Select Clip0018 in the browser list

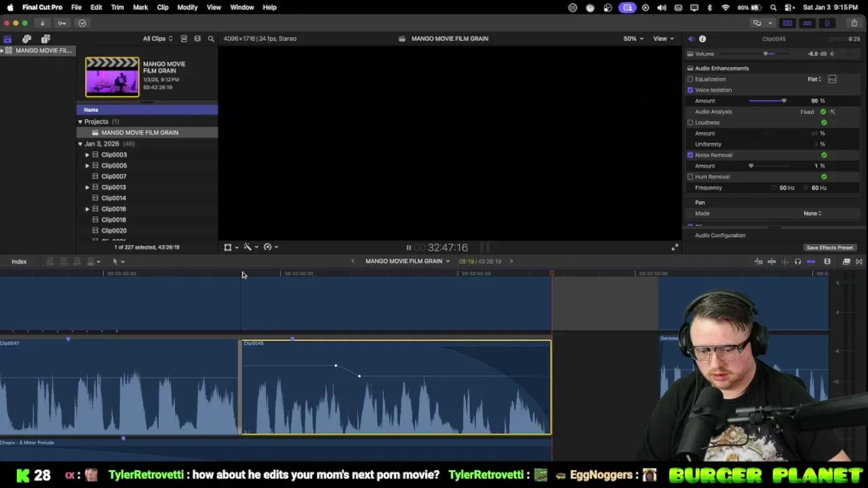[113, 220]
